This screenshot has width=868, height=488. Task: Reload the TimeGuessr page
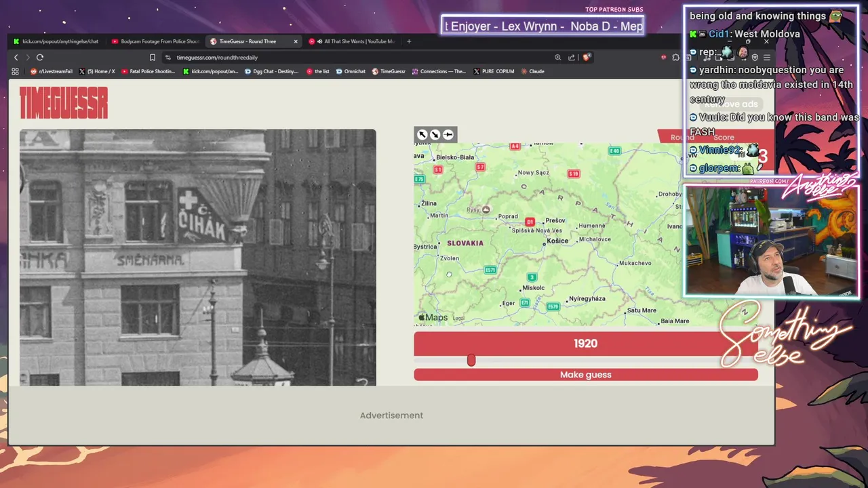pyautogui.click(x=40, y=58)
